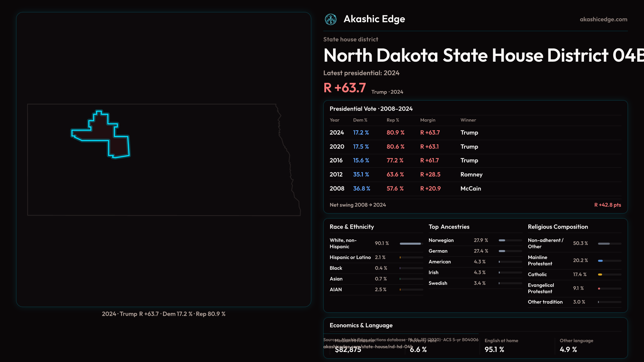This screenshot has width=644, height=362.
Task: Click the Top Ancestries heading
Action: (449, 227)
